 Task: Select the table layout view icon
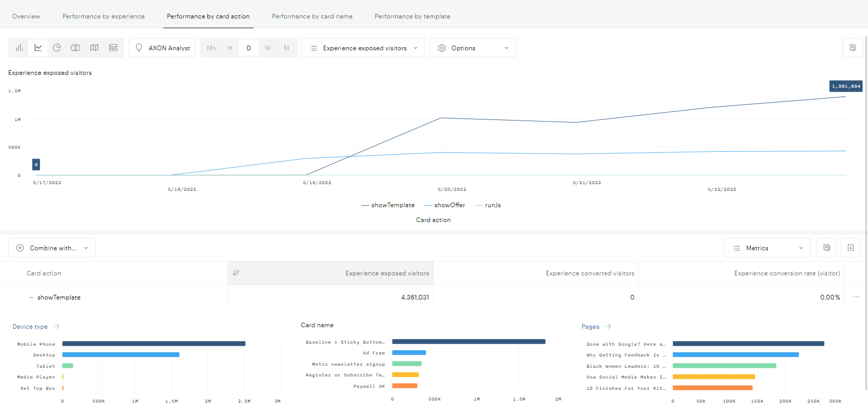tap(113, 48)
